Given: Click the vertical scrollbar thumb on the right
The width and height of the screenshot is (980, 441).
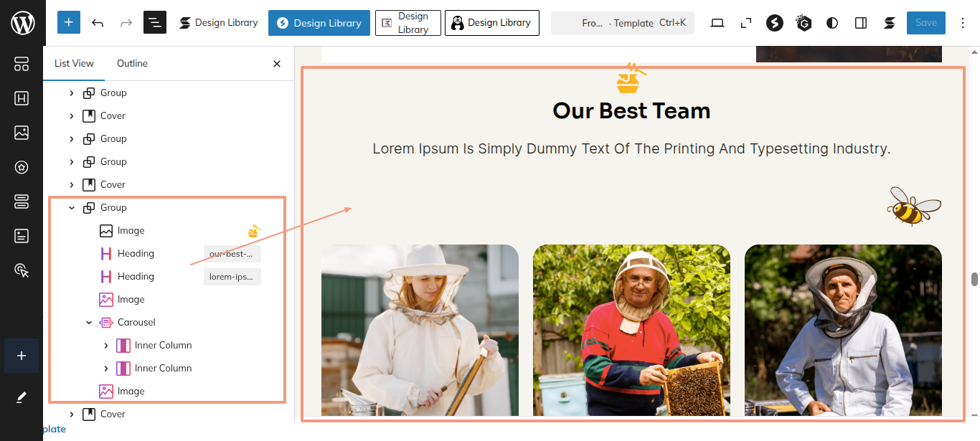Looking at the screenshot, I should tap(974, 279).
